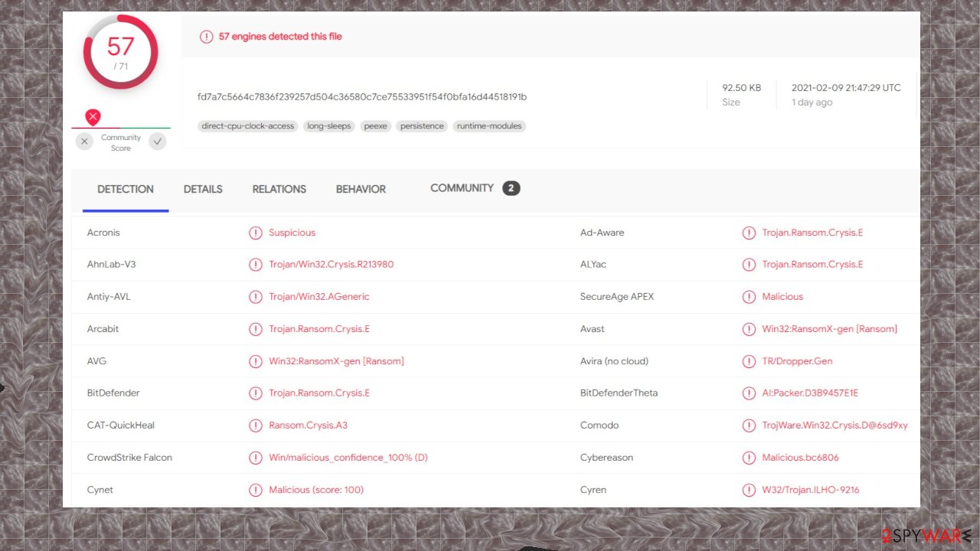This screenshot has height=551, width=980.
Task: Click Antiy-AVL result Trojan/Win32.AGeneric
Action: tap(319, 297)
